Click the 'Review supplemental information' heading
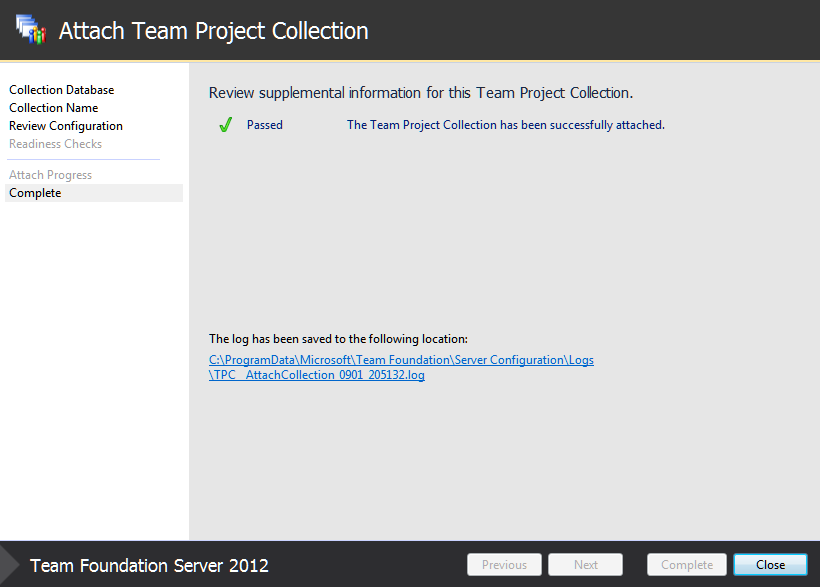This screenshot has height=587, width=820. click(x=421, y=93)
